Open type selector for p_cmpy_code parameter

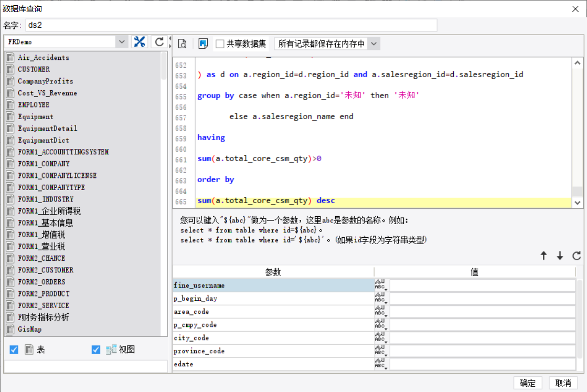coord(381,325)
